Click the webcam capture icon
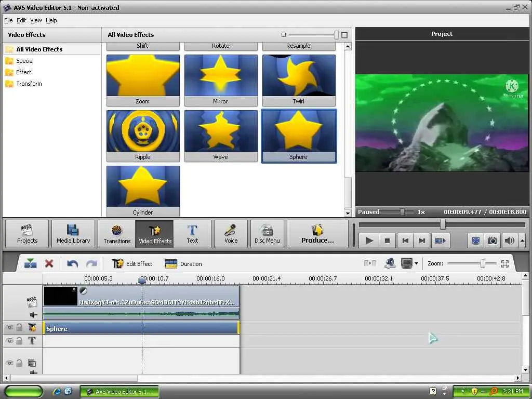 (x=390, y=263)
